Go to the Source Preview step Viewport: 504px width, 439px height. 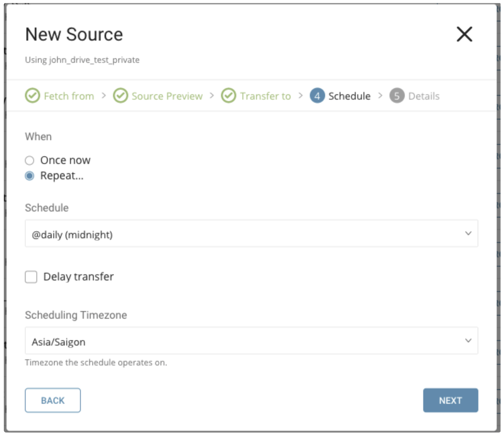tap(167, 96)
